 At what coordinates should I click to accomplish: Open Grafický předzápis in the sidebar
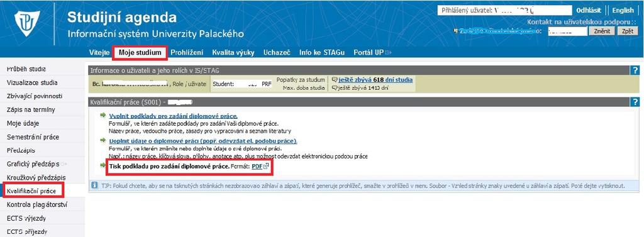pyautogui.click(x=33, y=164)
